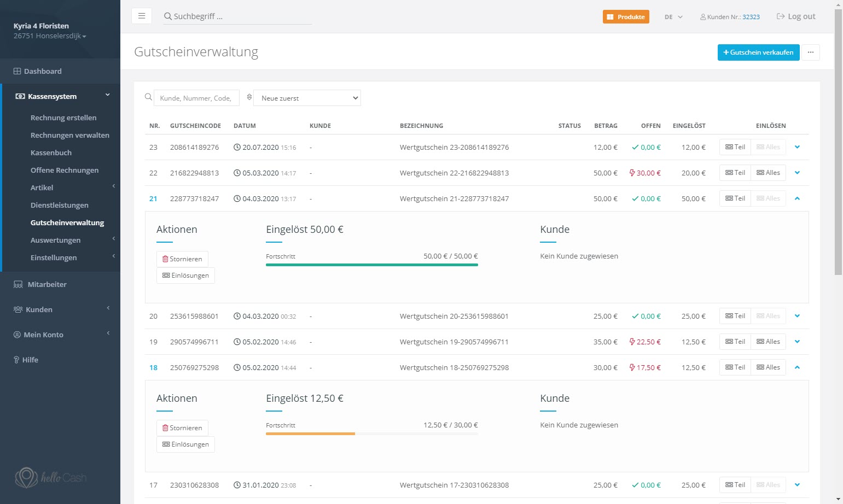The width and height of the screenshot is (843, 504).
Task: Click the Gutschein verkaufen button
Action: pos(758,52)
